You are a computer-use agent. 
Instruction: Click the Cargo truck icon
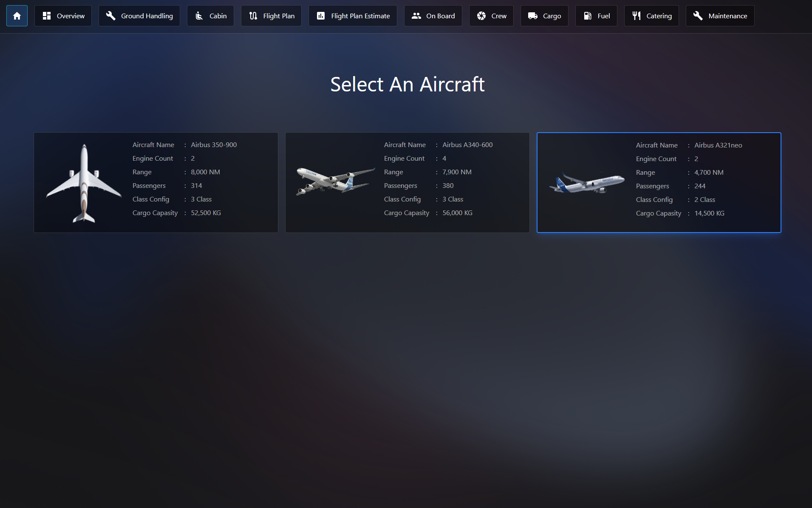pyautogui.click(x=533, y=16)
